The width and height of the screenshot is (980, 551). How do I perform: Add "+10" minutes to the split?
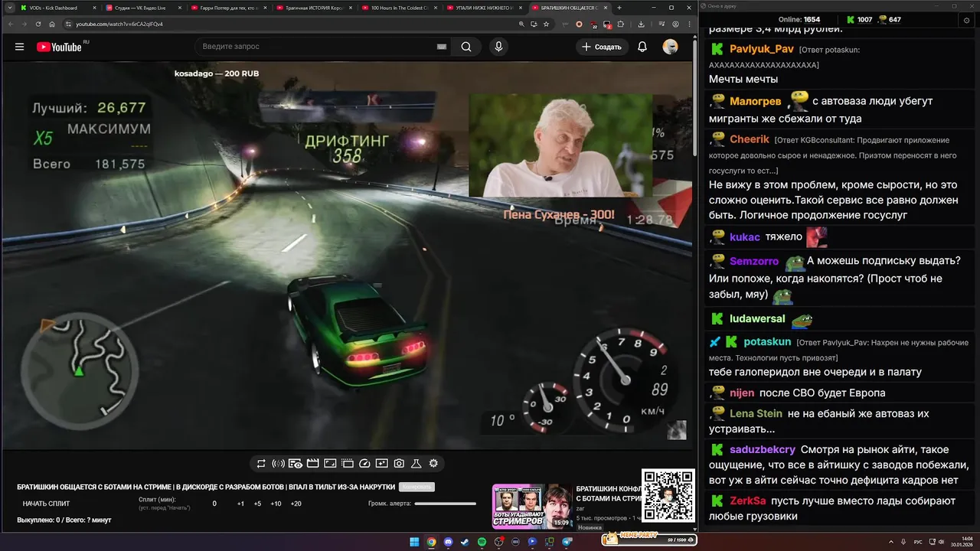276,504
